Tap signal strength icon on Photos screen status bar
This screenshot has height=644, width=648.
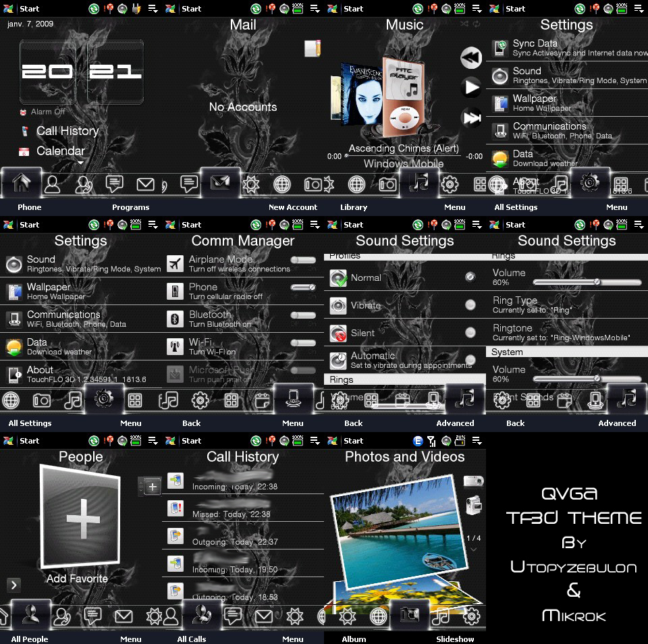click(431, 441)
